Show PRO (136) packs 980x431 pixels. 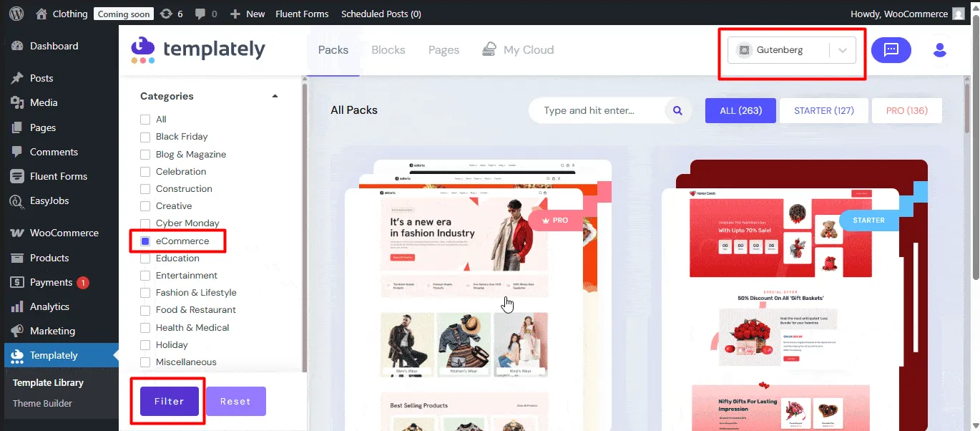pyautogui.click(x=907, y=111)
